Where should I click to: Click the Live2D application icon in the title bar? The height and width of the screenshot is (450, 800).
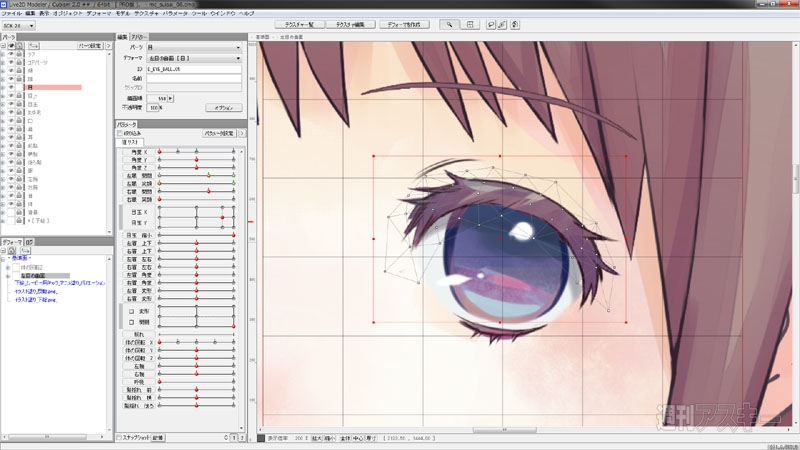pos(4,4)
